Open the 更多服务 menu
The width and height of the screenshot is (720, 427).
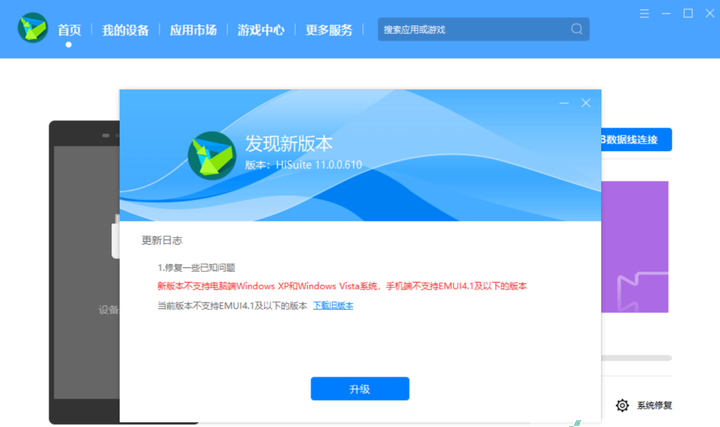tap(329, 30)
